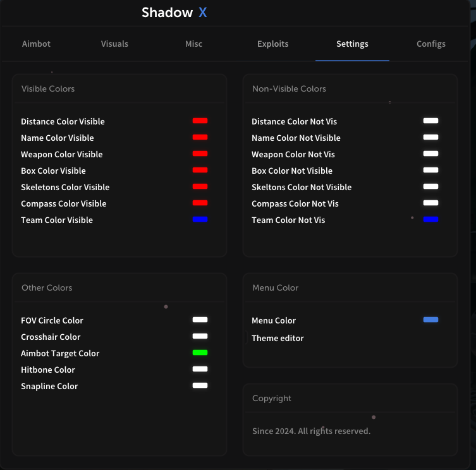476x470 pixels.
Task: Select the FOV Circle Color swatch
Action: (200, 320)
